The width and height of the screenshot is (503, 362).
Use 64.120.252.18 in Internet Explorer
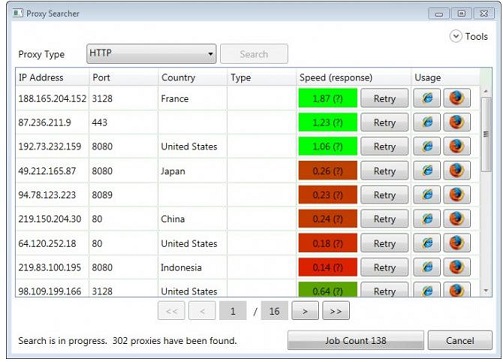point(427,243)
